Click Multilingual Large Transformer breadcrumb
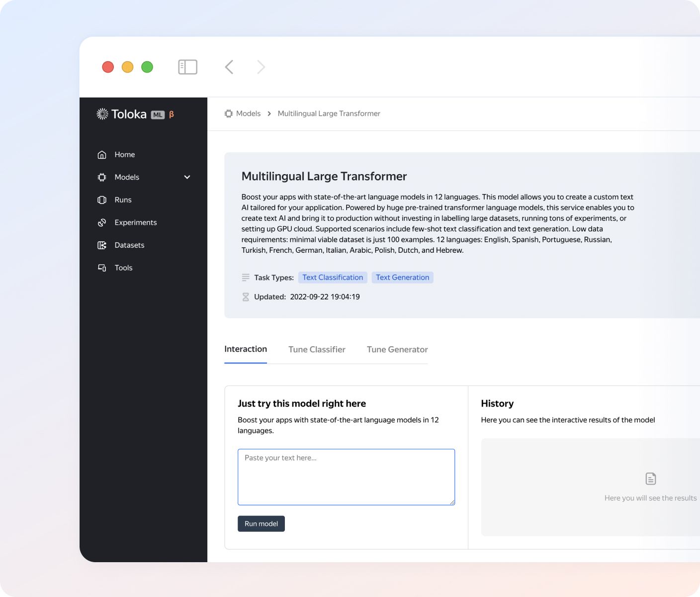 [329, 113]
